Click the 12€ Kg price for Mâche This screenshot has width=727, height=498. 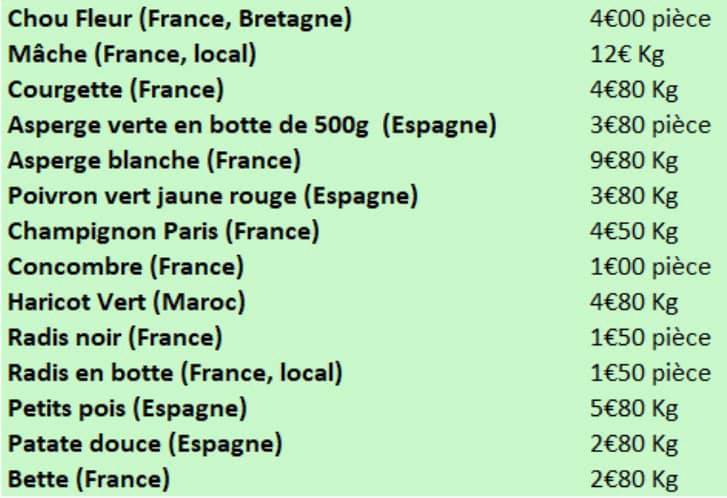coord(627,55)
